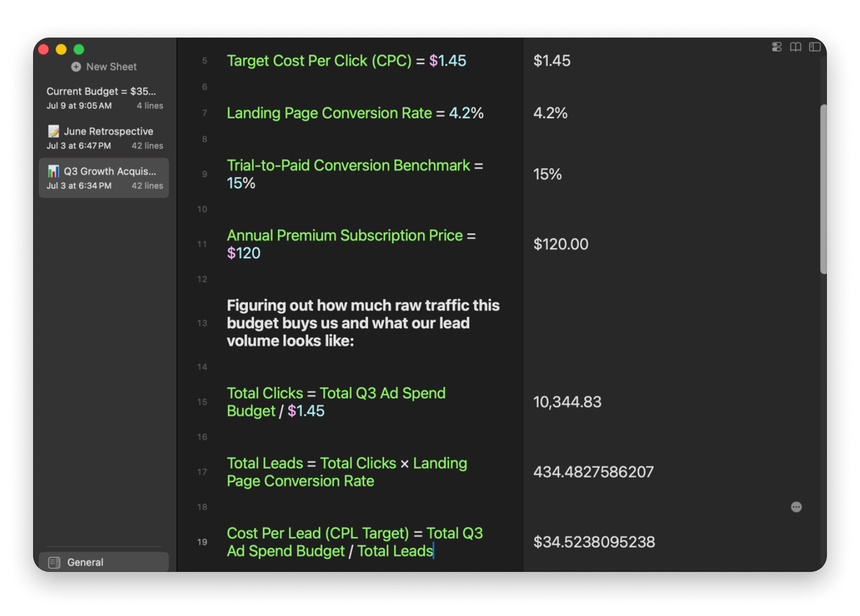Image resolution: width=860 pixels, height=616 pixels.
Task: Click the 10,344.83 result value
Action: click(x=567, y=402)
